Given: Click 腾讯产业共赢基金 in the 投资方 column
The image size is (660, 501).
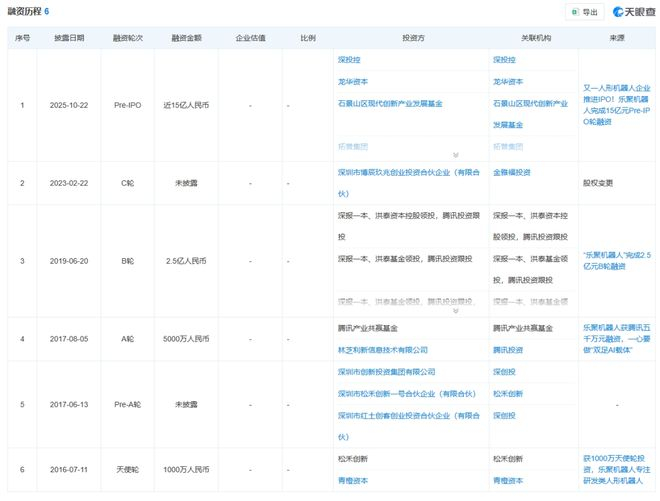Looking at the screenshot, I should [367, 328].
